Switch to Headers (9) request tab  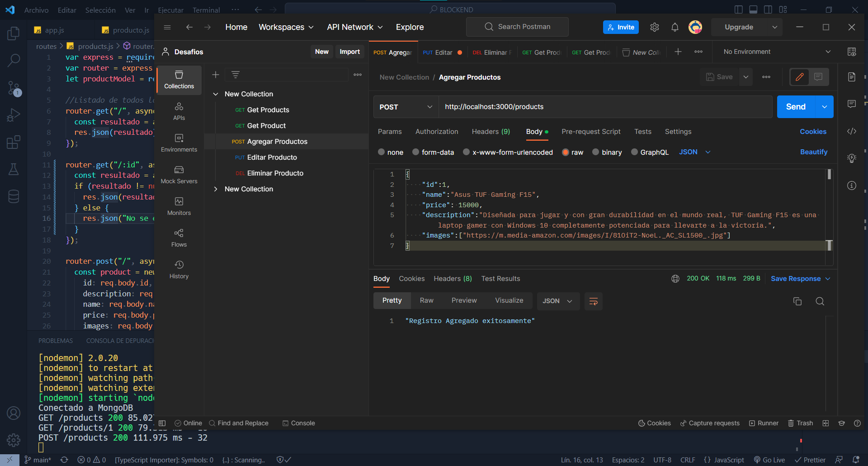491,132
